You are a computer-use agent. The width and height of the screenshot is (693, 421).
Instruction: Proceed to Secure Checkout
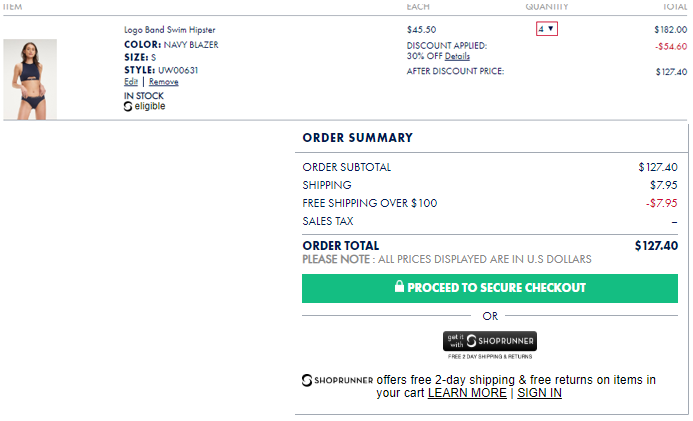coord(490,288)
